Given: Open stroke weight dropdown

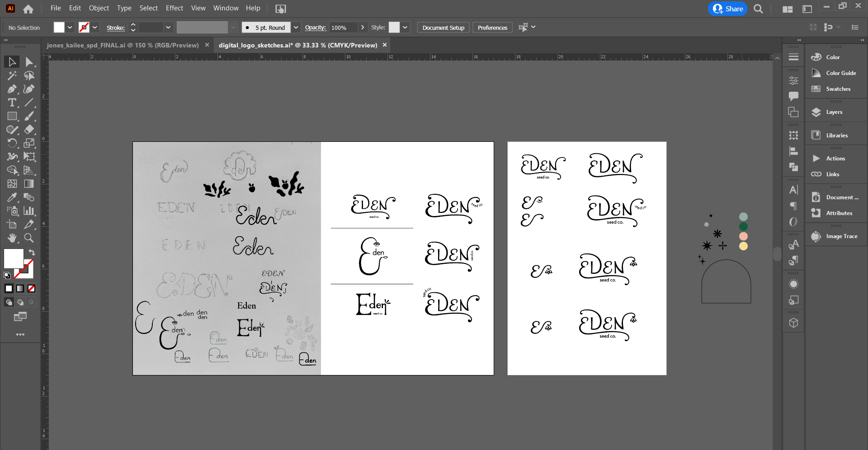Looking at the screenshot, I should [168, 28].
